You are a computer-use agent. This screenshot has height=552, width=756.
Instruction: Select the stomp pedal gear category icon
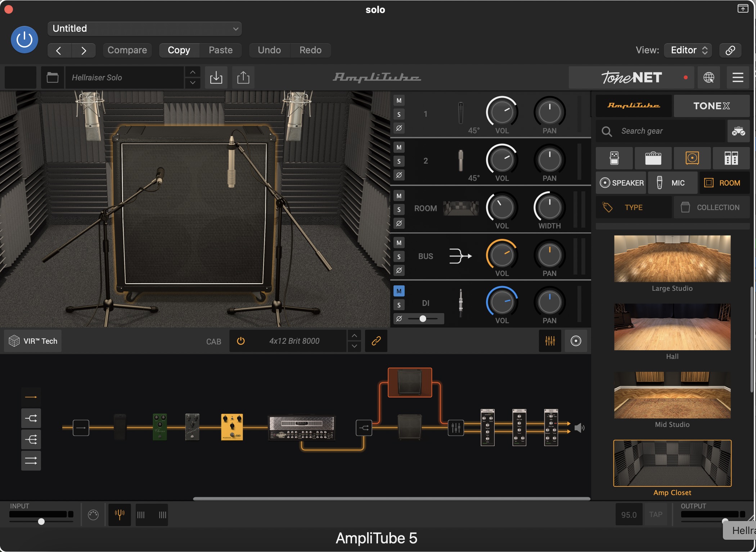[x=614, y=158]
